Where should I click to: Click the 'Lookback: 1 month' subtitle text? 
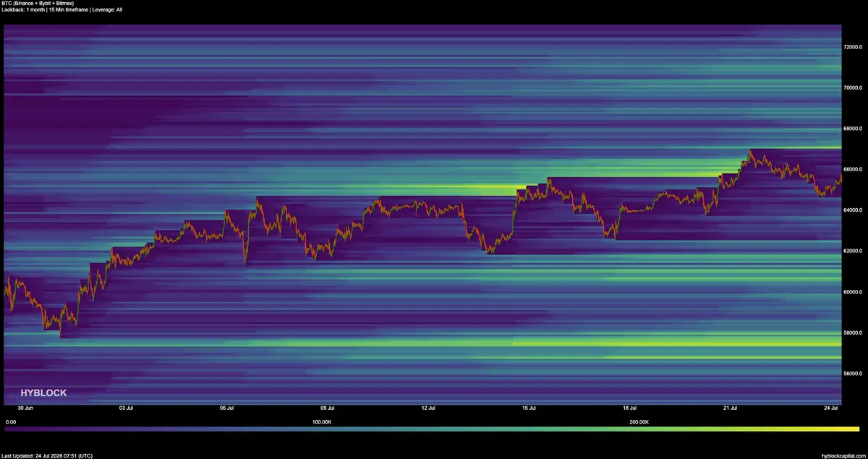[x=25, y=9]
